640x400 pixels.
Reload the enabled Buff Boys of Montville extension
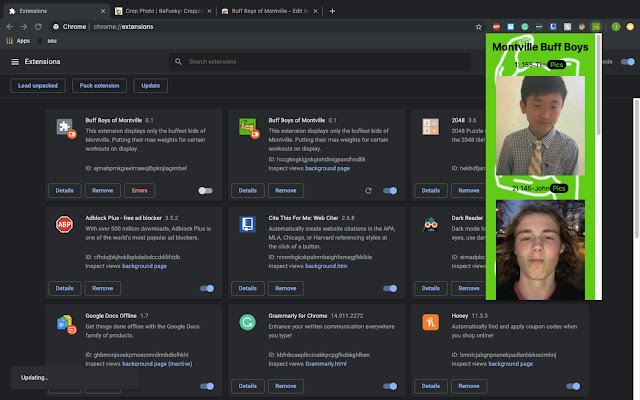[368, 191]
